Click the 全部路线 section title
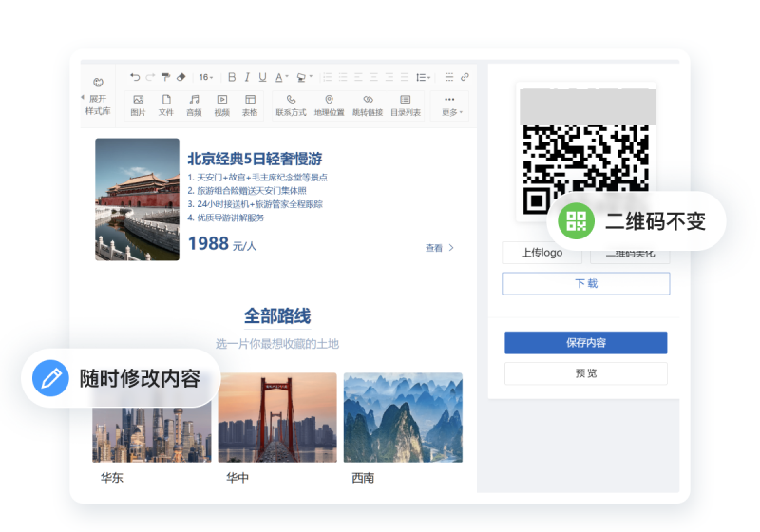Image resolution: width=760 pixels, height=532 pixels. coord(277,316)
